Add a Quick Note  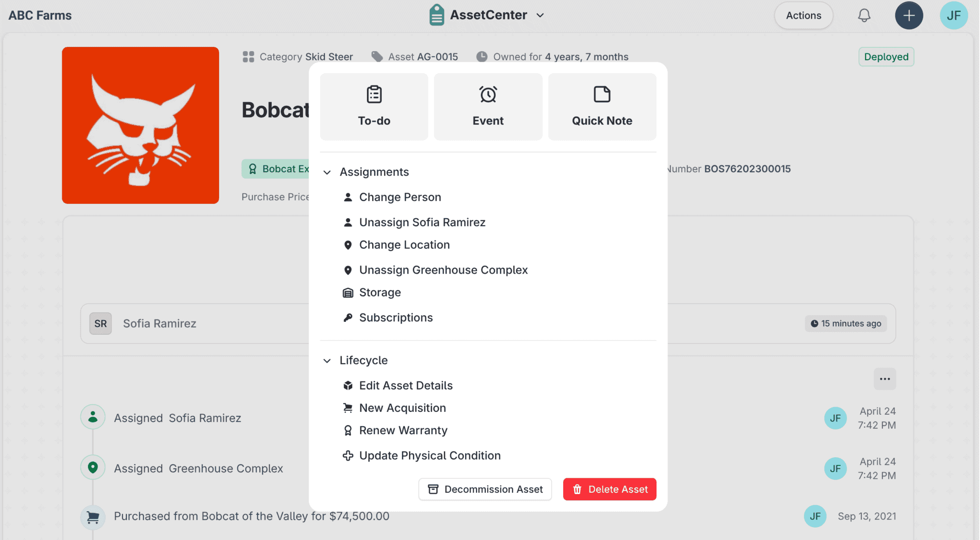601,107
